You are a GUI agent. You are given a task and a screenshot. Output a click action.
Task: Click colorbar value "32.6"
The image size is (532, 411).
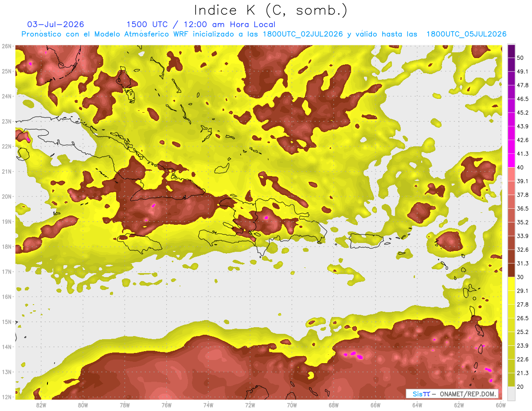522,250
